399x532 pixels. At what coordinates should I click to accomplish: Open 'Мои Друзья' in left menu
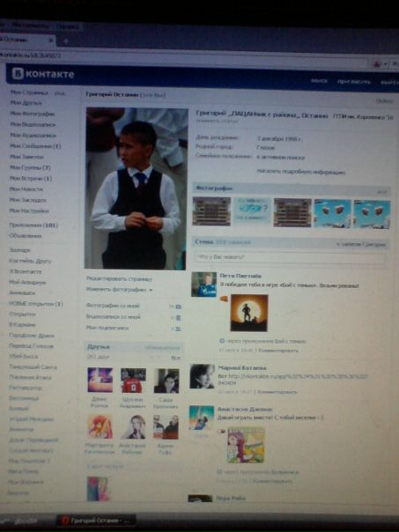click(26, 103)
